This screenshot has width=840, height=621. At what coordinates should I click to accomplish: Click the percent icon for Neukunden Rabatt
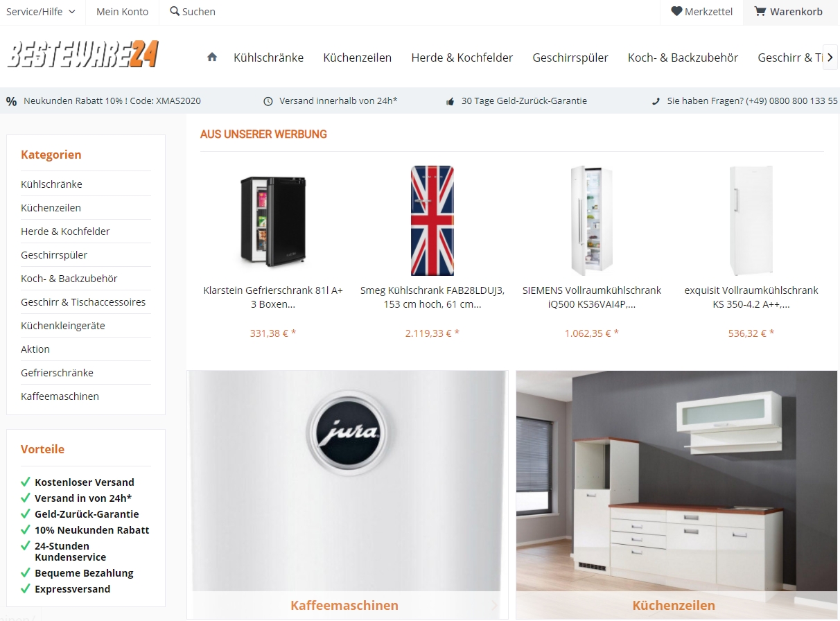click(x=11, y=101)
